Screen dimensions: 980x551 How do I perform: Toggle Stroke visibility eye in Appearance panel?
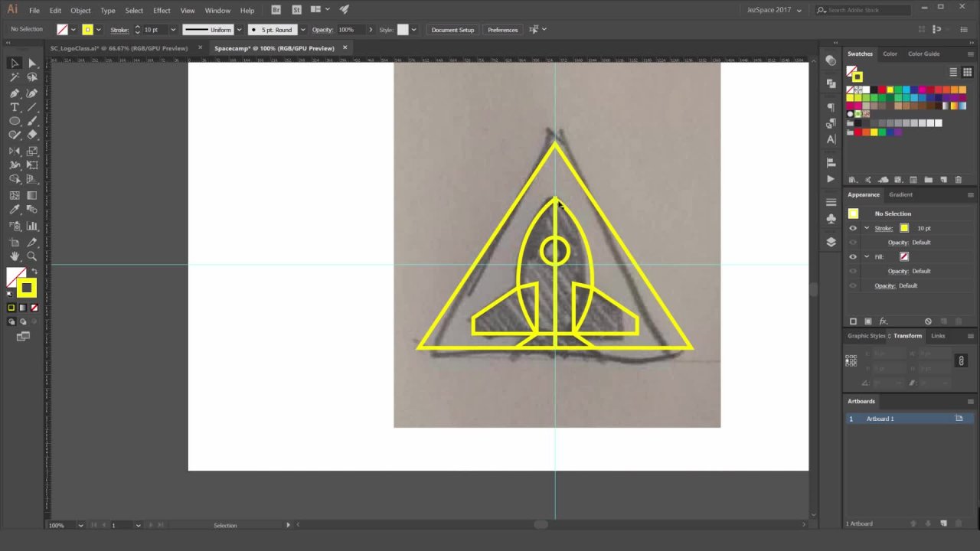point(853,228)
